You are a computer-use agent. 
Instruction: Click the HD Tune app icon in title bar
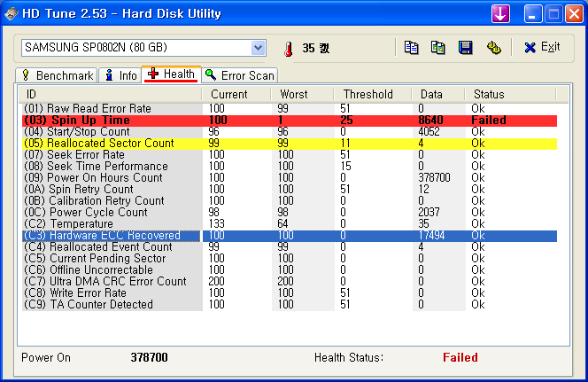click(x=12, y=14)
